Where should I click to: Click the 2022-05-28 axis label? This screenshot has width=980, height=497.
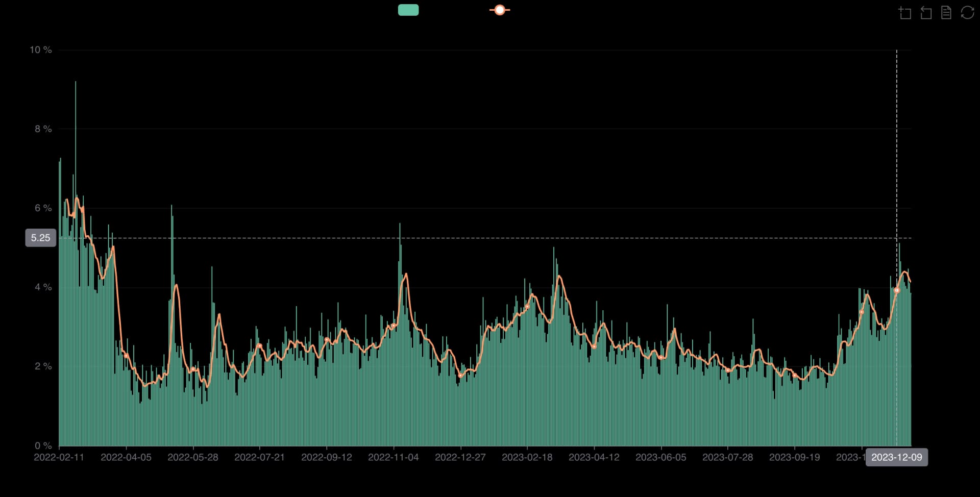193,457
